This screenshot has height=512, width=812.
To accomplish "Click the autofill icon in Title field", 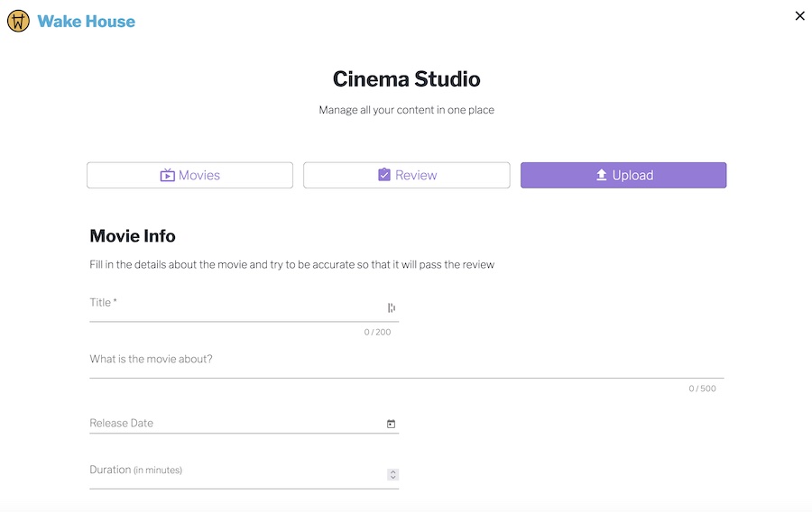I will pyautogui.click(x=392, y=307).
